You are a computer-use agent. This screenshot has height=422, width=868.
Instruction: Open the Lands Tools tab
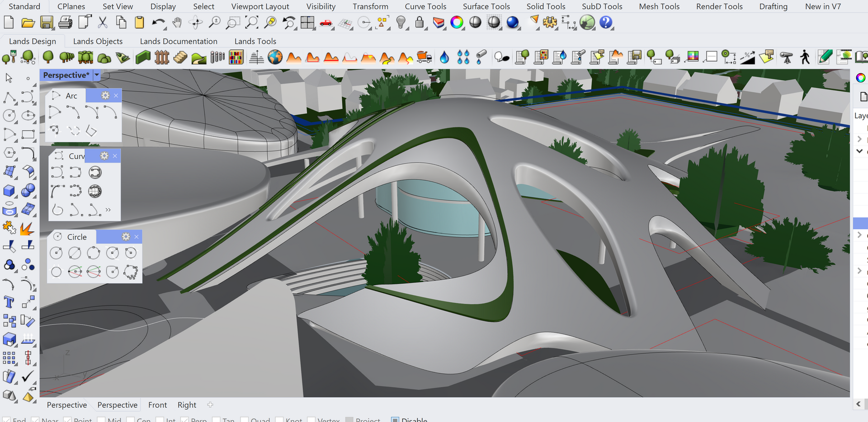[x=255, y=41]
